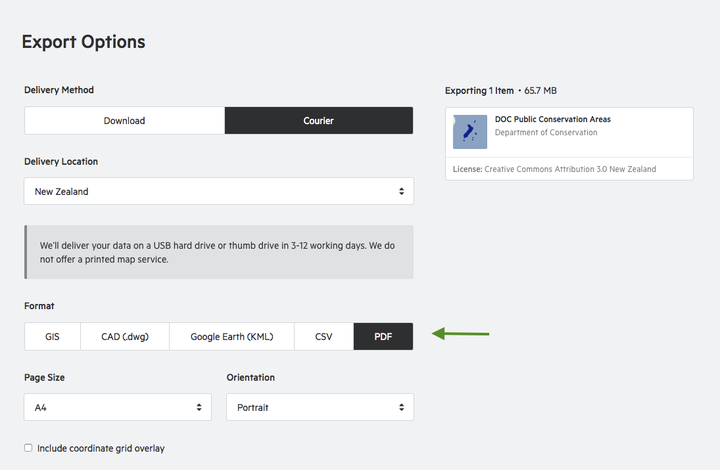This screenshot has height=470, width=720.
Task: Enable Include coordinate grid overlay checkbox
Action: pyautogui.click(x=28, y=448)
